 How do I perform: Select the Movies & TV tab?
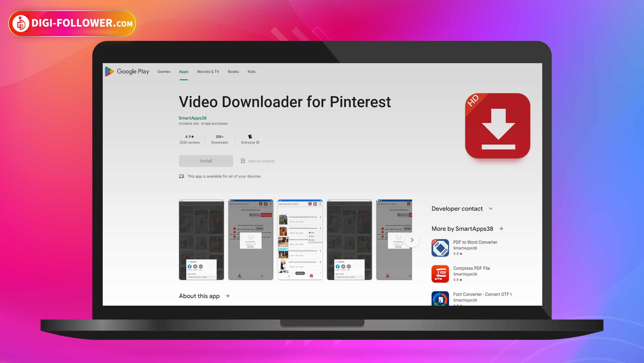[x=208, y=71]
